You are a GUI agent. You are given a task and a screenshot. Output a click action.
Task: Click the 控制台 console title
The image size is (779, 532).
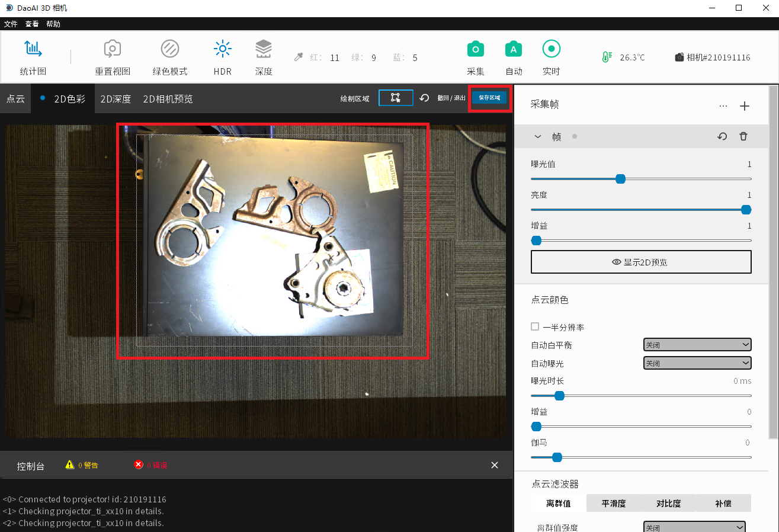(x=31, y=466)
